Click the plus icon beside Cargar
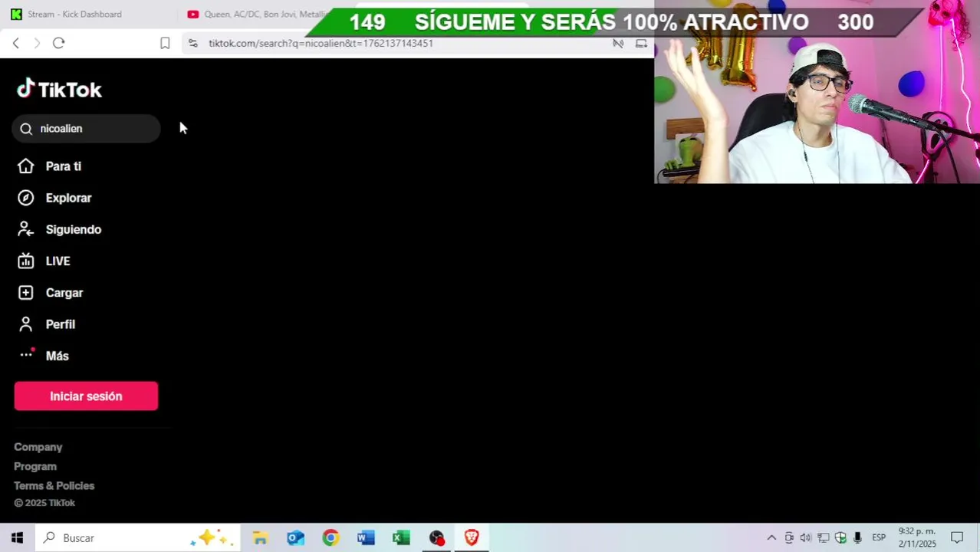Viewport: 980px width, 552px height. 26,293
